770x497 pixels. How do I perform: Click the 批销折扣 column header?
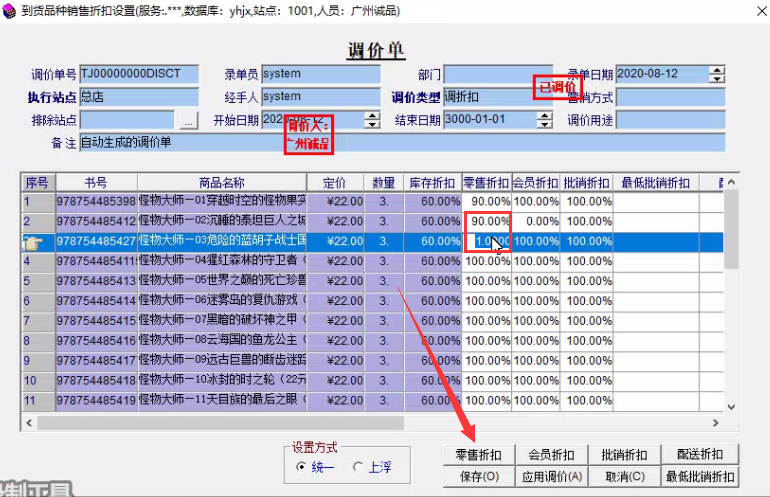[x=586, y=183]
